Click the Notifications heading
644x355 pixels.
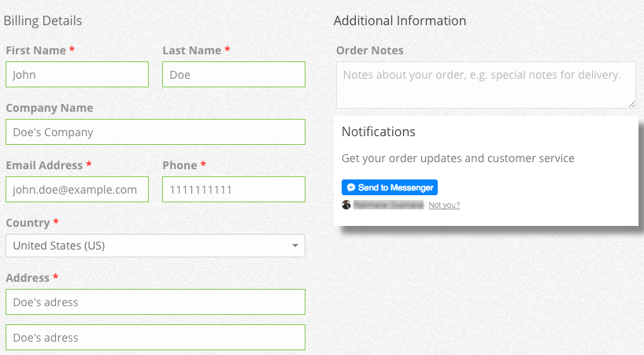pyautogui.click(x=378, y=131)
